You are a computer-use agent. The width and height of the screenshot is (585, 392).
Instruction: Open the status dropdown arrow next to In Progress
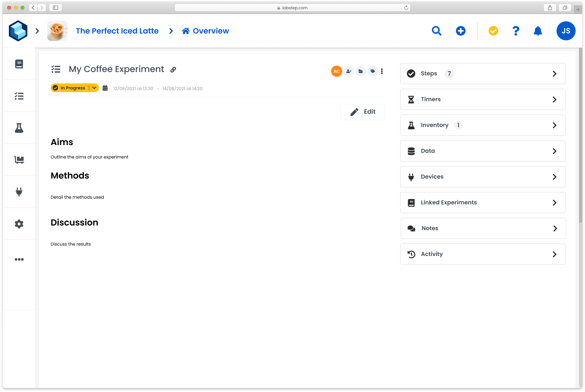click(94, 88)
